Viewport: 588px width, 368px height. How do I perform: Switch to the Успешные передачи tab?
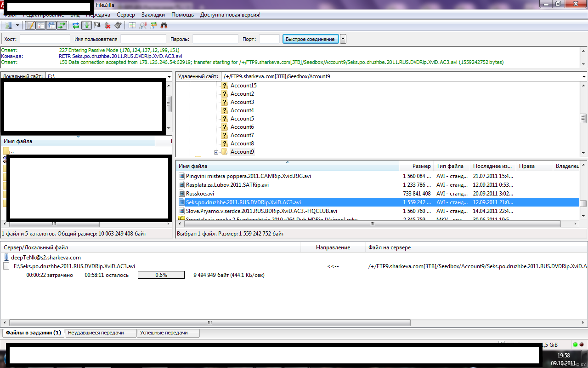pos(168,333)
